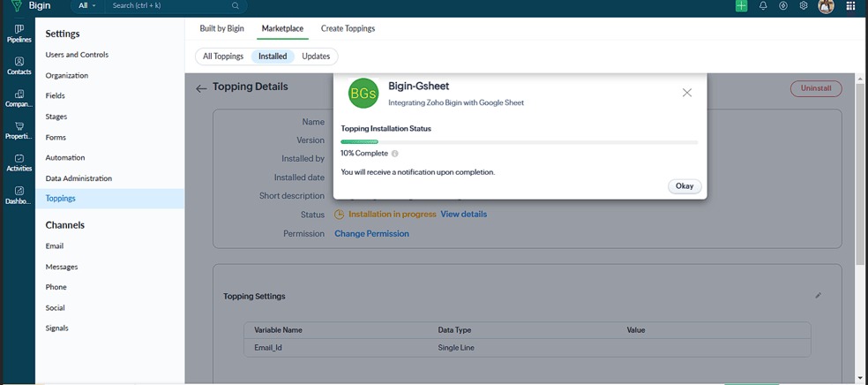Click the back arrow beside Topping Details

click(201, 88)
